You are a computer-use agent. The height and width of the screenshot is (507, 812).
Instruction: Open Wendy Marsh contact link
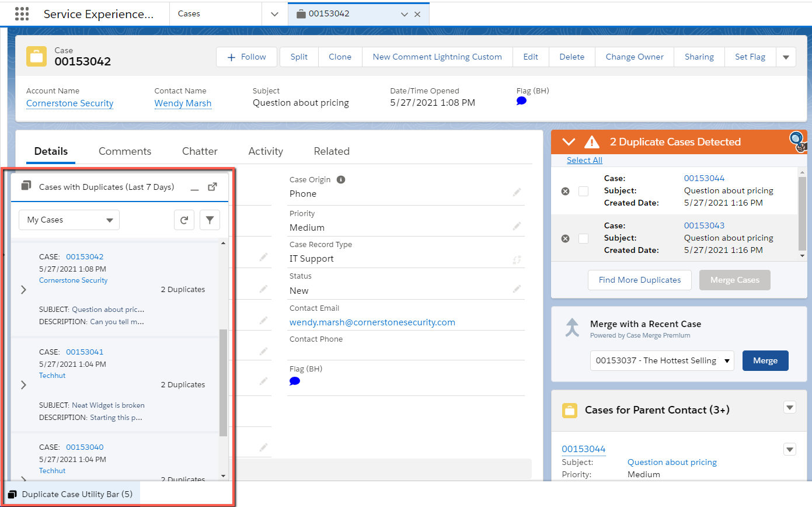click(183, 103)
